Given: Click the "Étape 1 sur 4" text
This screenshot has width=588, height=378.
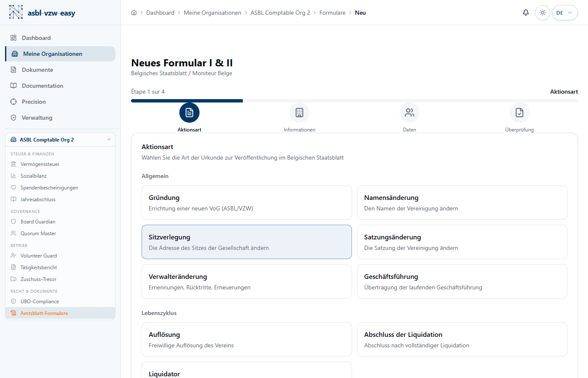Looking at the screenshot, I should [148, 92].
